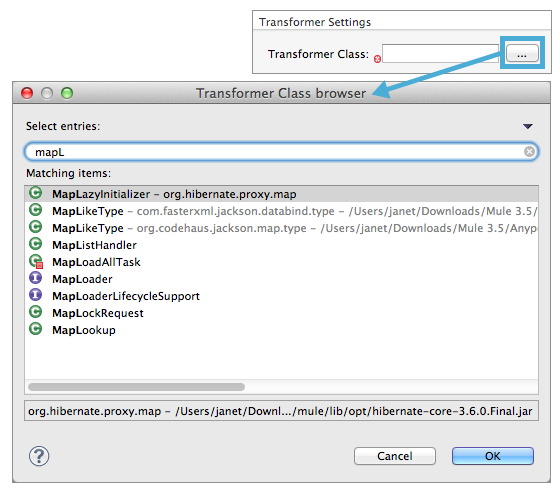
Task: Select the MapLoader interface entry
Action: coord(282,279)
